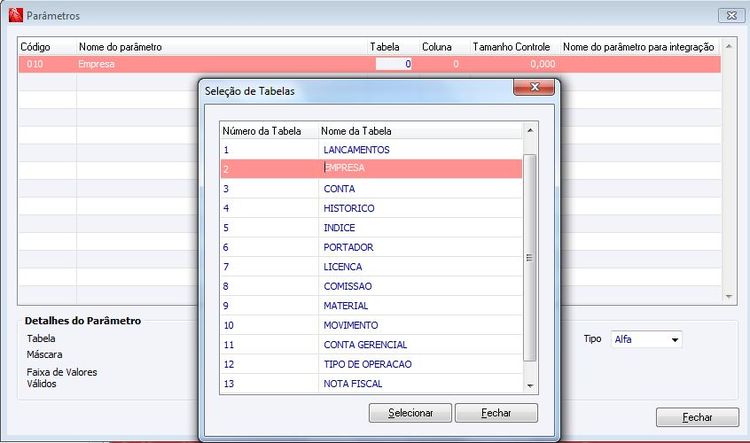Click the Selecionar button
Viewport: 750px width, 443px height.
(410, 413)
